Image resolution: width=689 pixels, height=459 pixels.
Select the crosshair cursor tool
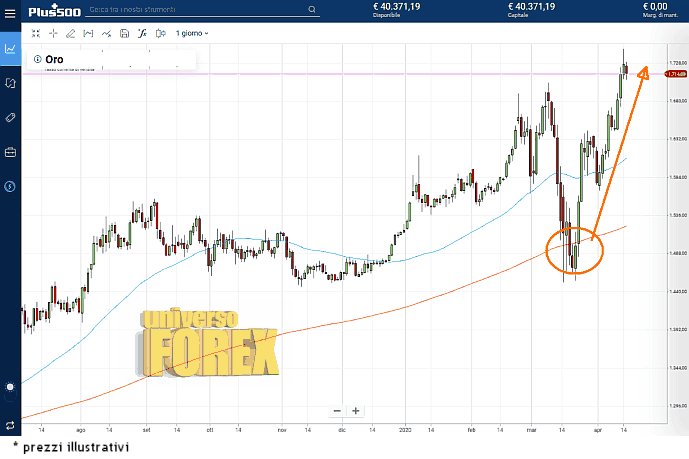(53, 33)
